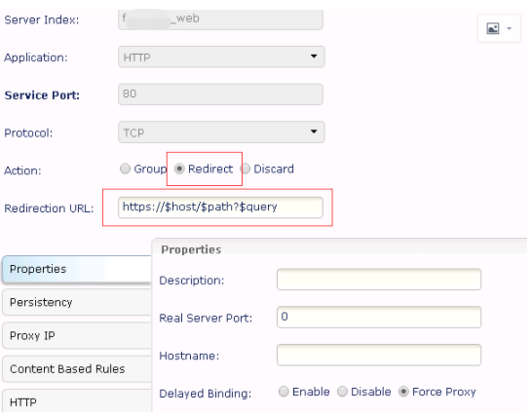Screen dimensions: 532x416
Task: Click the image icon at top right
Action: (x=493, y=28)
